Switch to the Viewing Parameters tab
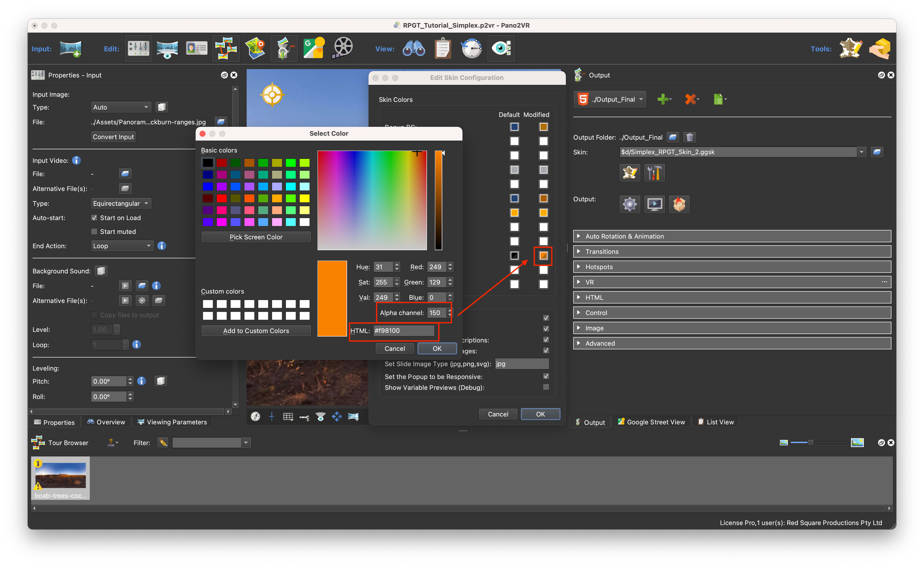Screen dimensions: 924x566 172,422
